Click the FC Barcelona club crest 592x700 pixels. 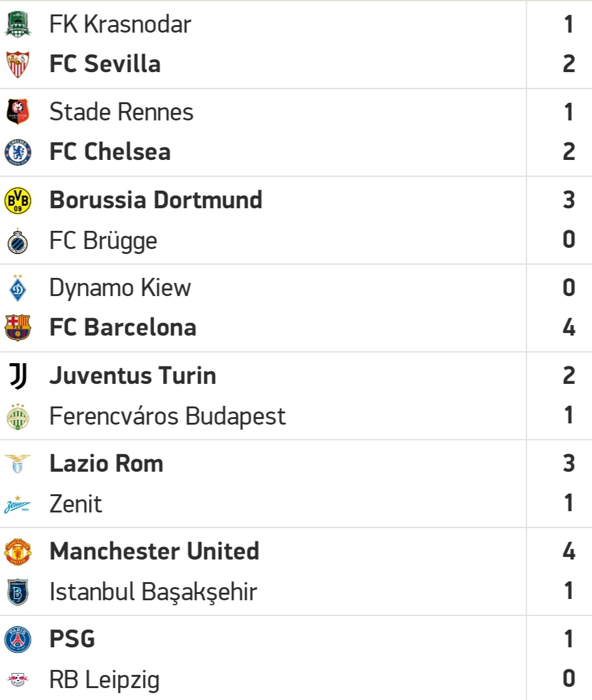point(18,327)
